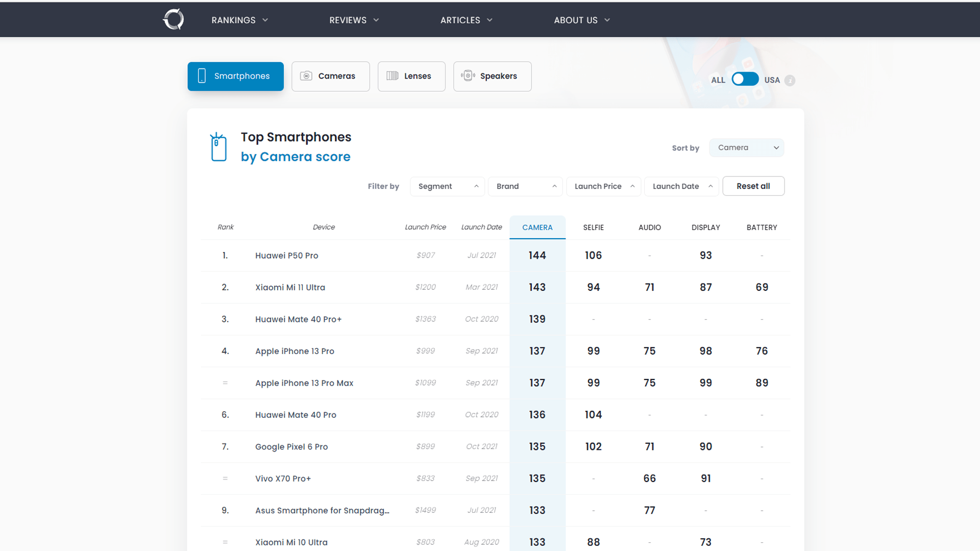Click Huawei Mate 40 Pro selfie score 104
Screen dimensions: 980x551
593,415
